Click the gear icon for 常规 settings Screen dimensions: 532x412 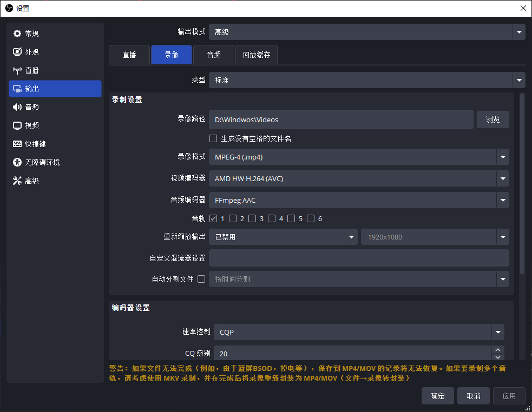(17, 34)
